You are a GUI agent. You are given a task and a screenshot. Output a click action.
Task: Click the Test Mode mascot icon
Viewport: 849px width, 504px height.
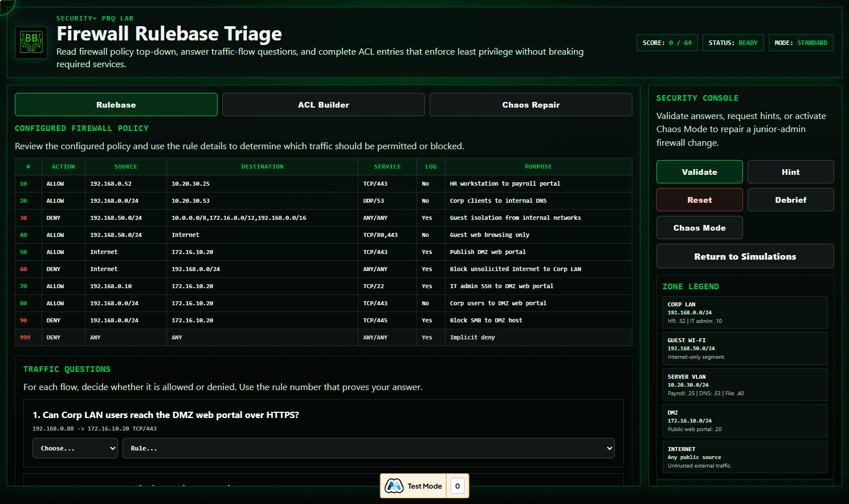[x=394, y=486]
